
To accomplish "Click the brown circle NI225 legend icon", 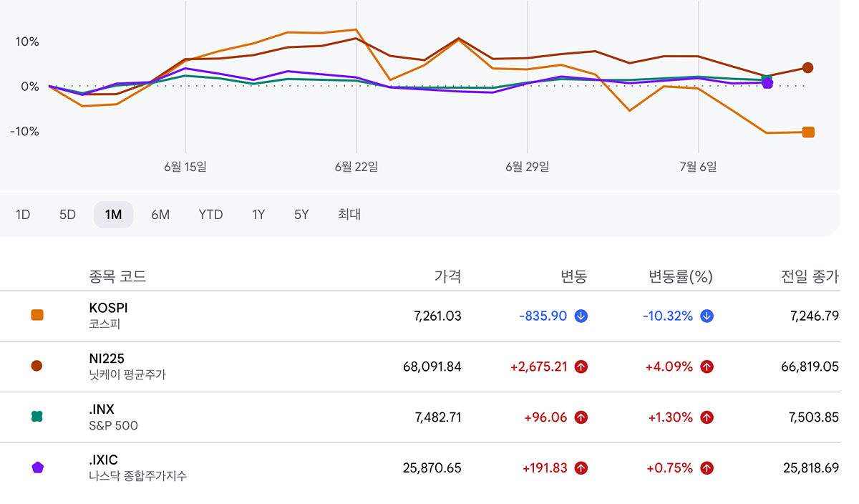I will (x=37, y=366).
